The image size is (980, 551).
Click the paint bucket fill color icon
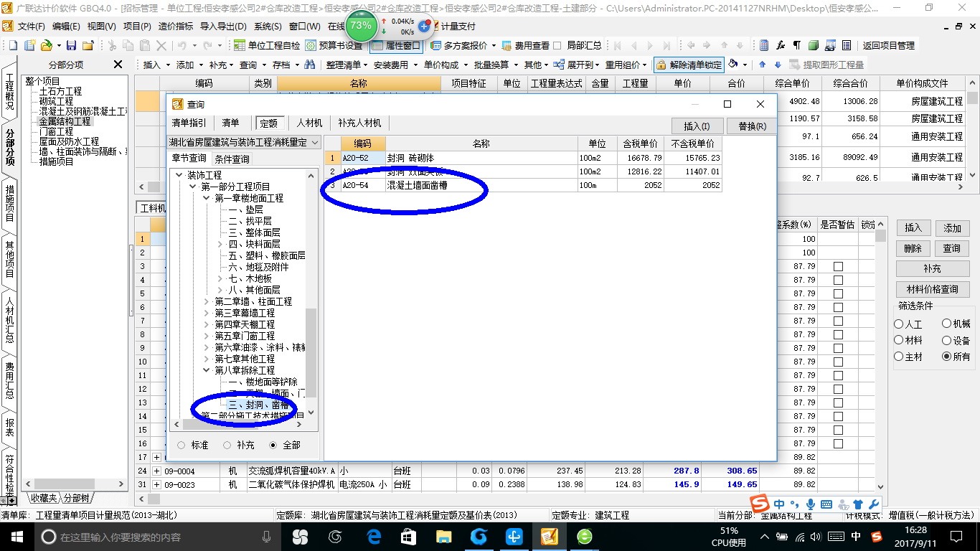coord(732,65)
